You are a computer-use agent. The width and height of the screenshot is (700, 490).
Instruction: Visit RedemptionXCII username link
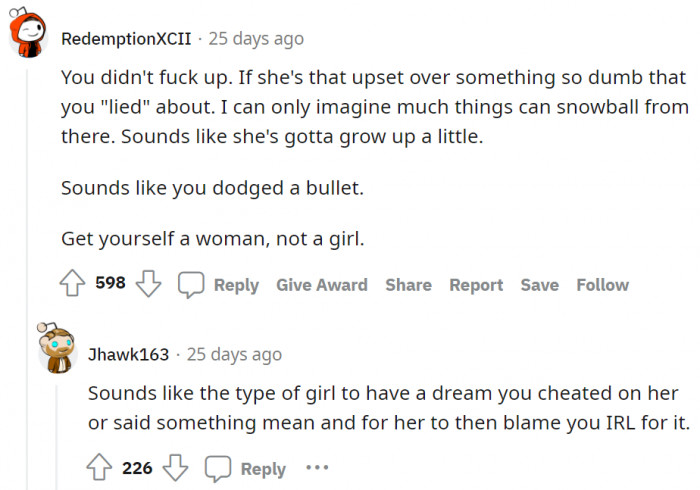(x=124, y=39)
